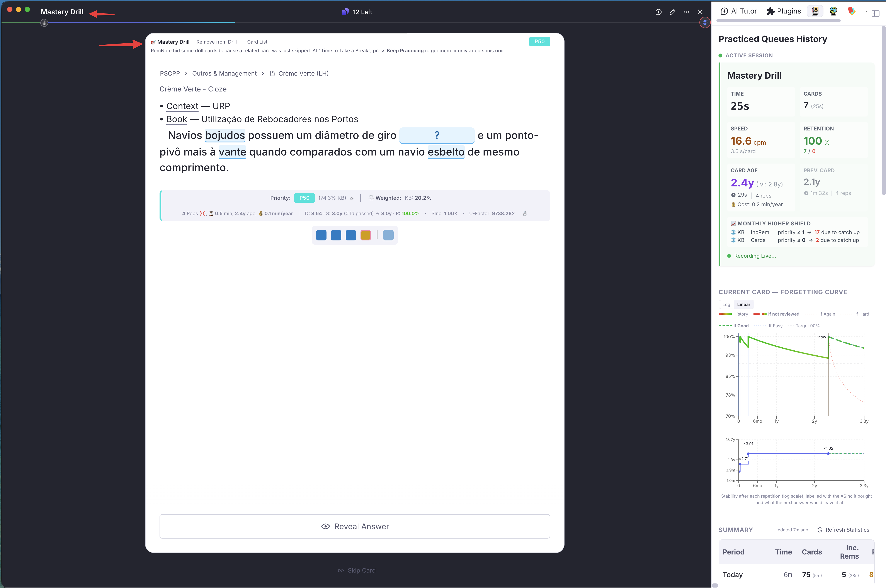Click the refresh icon next to 74.3% KB
This screenshot has width=886, height=588.
click(x=352, y=198)
